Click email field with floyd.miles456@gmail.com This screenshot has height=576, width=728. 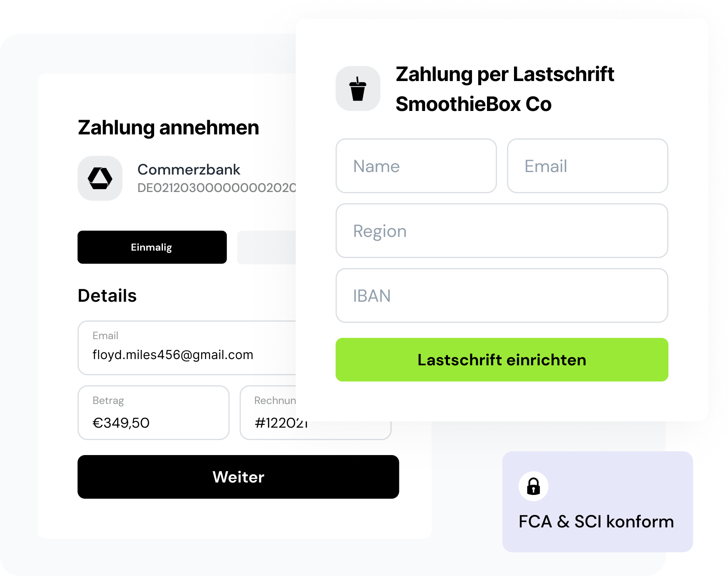pos(187,348)
